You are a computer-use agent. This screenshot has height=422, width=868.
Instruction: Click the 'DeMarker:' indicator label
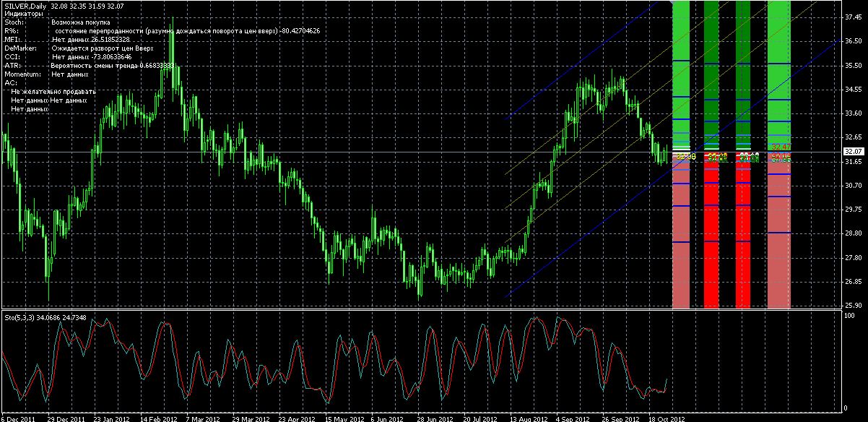(20, 48)
